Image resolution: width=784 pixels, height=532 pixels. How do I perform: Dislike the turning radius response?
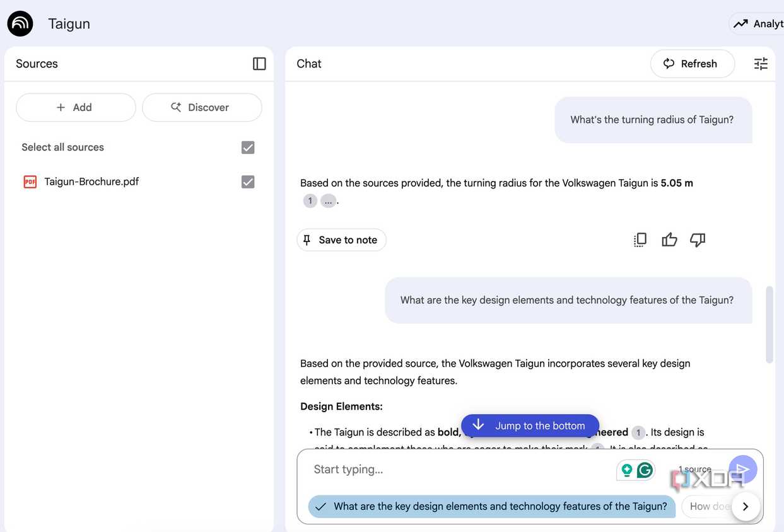click(698, 240)
